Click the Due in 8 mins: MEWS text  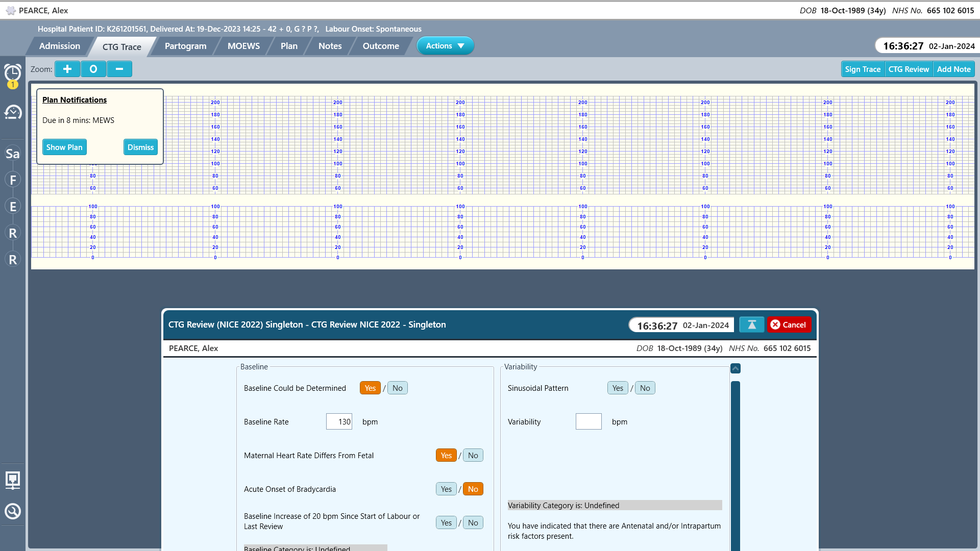click(x=78, y=120)
